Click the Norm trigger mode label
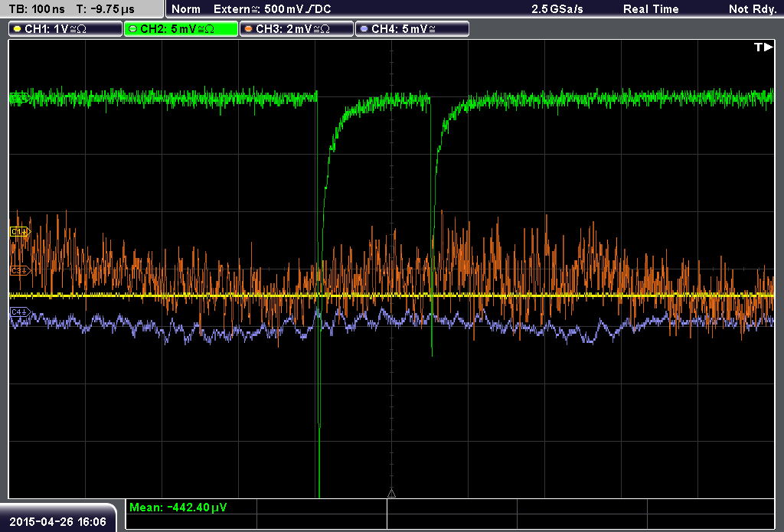The width and height of the screenshot is (784, 532). [186, 9]
